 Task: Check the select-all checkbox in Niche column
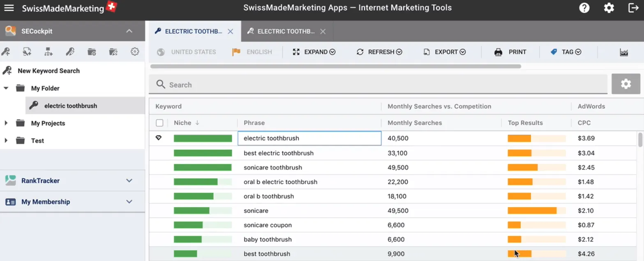(159, 123)
